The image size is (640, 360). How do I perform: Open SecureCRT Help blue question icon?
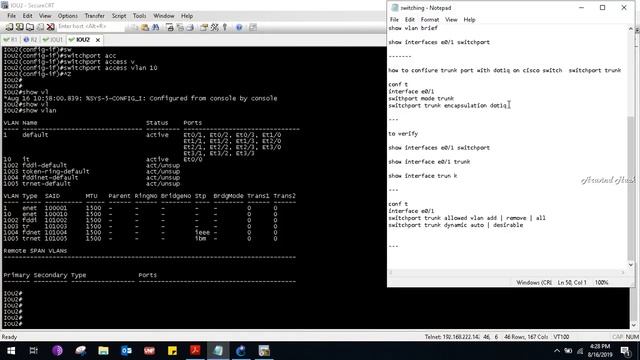coord(239,27)
